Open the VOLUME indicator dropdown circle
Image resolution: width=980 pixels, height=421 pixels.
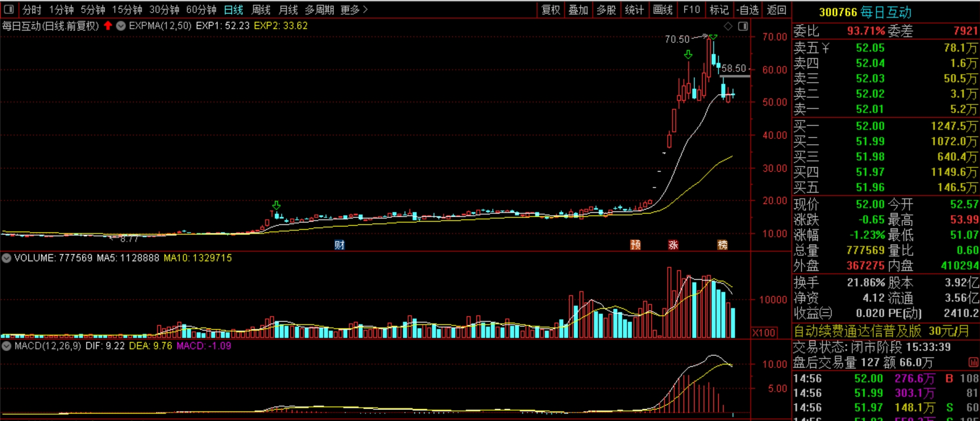pyautogui.click(x=6, y=258)
